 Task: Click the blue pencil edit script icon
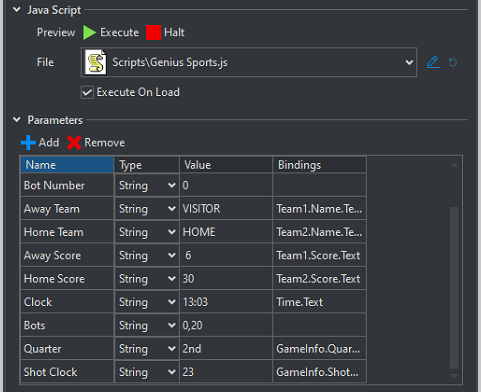click(433, 62)
